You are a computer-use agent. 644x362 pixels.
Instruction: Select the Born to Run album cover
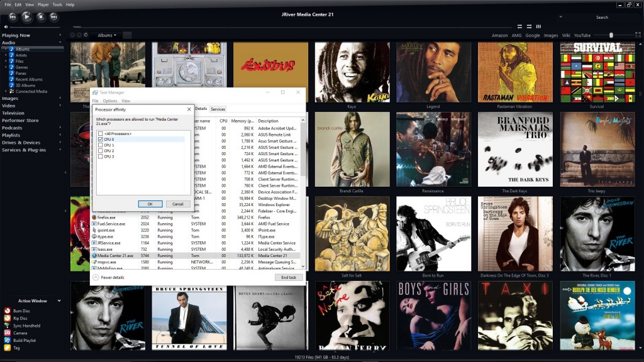tap(433, 234)
